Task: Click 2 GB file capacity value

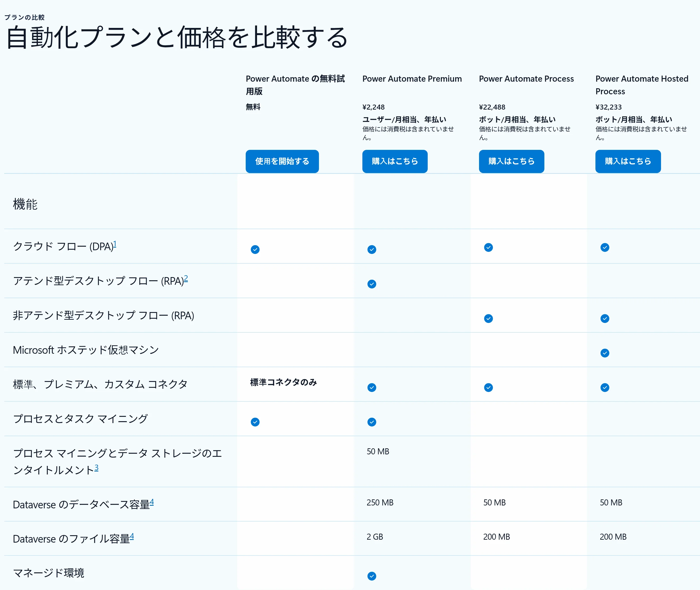Action: tap(374, 537)
